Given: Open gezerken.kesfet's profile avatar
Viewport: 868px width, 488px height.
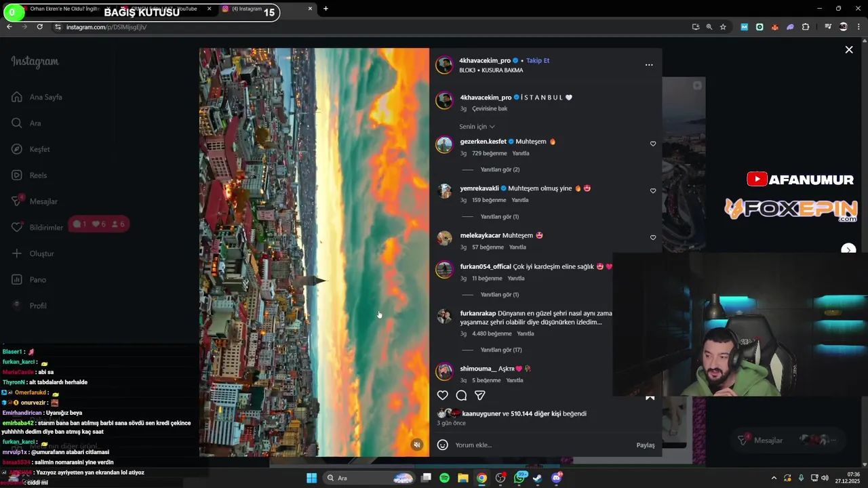Looking at the screenshot, I should (x=444, y=144).
